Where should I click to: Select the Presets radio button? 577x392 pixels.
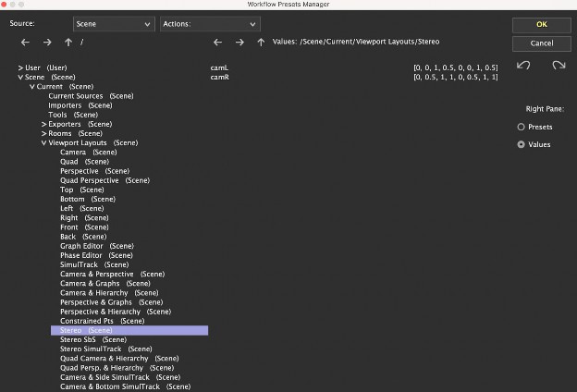click(522, 127)
